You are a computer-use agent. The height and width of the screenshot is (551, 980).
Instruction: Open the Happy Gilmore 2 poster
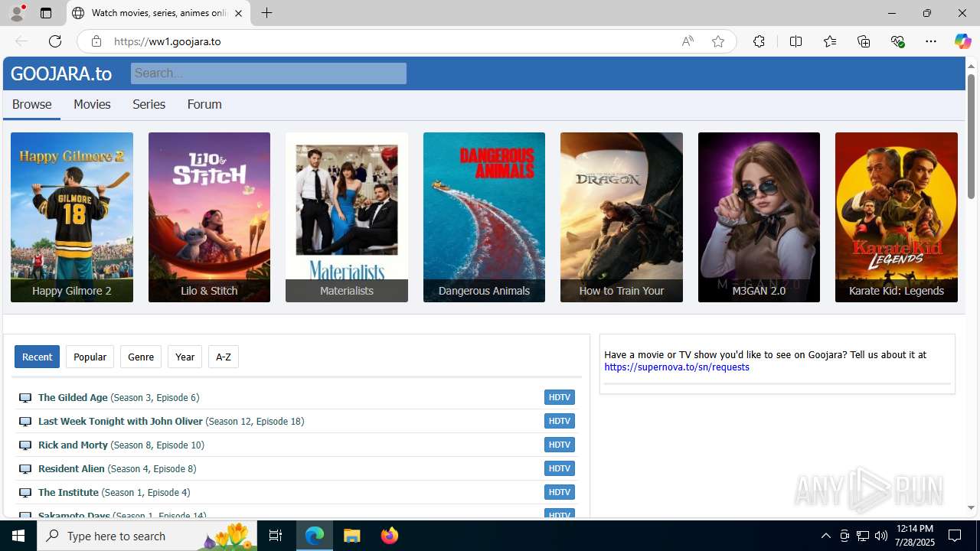tap(72, 217)
